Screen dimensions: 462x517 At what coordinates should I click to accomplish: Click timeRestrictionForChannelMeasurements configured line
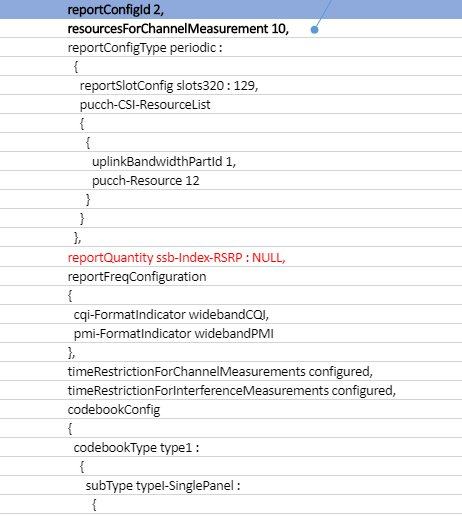[x=220, y=371]
